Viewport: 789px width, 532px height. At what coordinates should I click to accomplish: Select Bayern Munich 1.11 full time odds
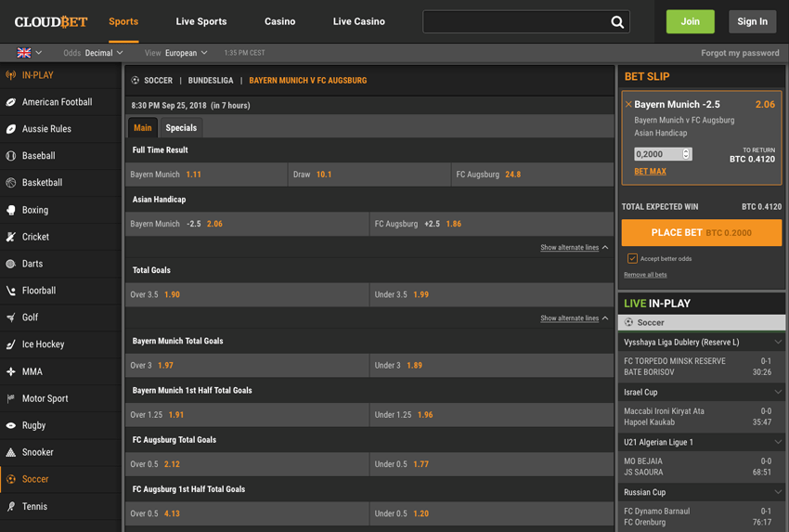pyautogui.click(x=206, y=175)
